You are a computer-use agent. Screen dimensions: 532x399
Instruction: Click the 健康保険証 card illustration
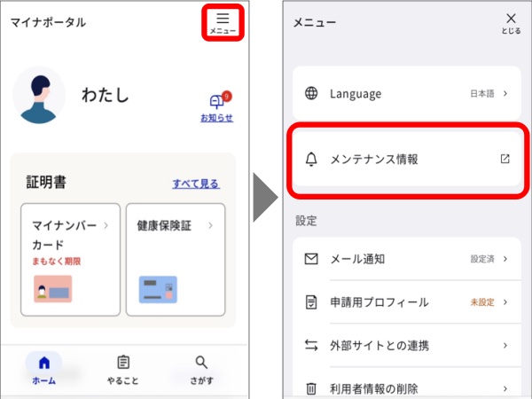coord(158,289)
